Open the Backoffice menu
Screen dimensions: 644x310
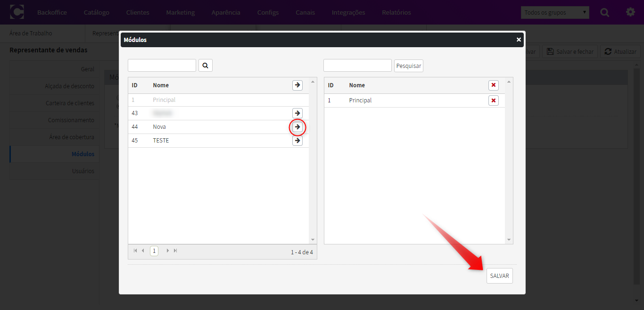pos(52,12)
